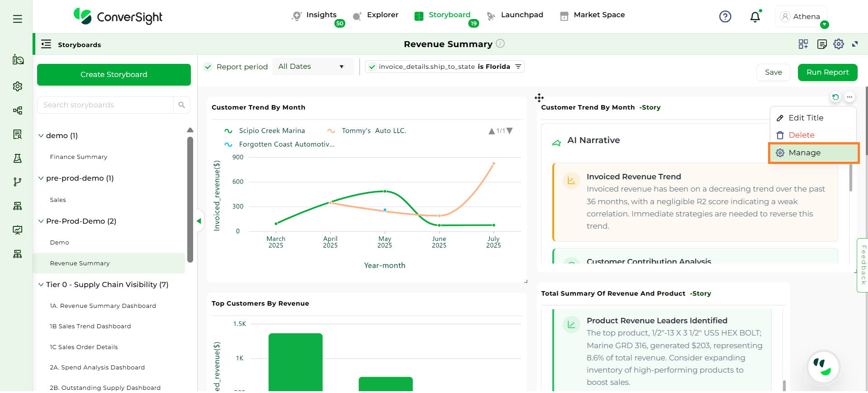
Task: Click the add widget grid icon
Action: [803, 44]
